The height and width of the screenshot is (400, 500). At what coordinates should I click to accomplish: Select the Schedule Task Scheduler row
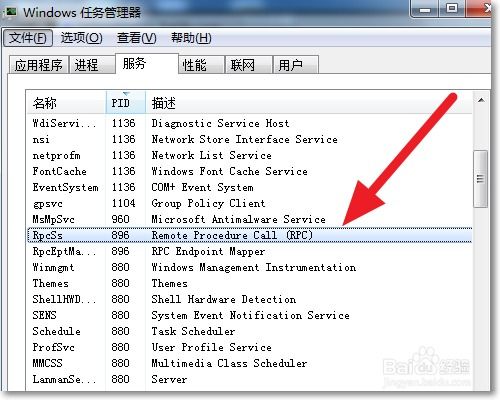pyautogui.click(x=250, y=331)
